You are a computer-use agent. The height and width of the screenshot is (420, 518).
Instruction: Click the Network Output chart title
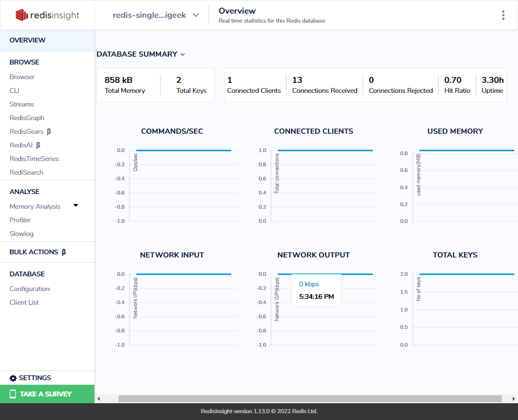(314, 255)
